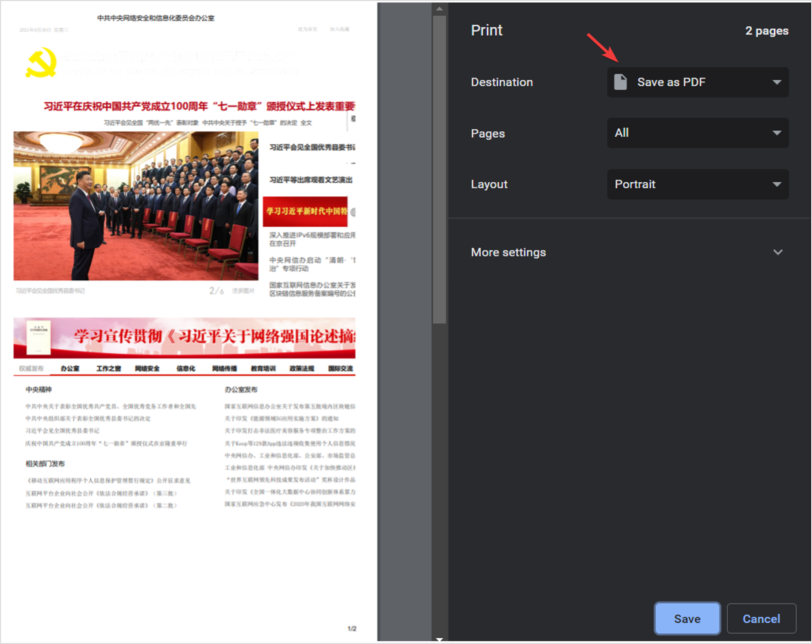Open the Pages dropdown set to All
Screen dimensions: 812x644
[x=697, y=133]
